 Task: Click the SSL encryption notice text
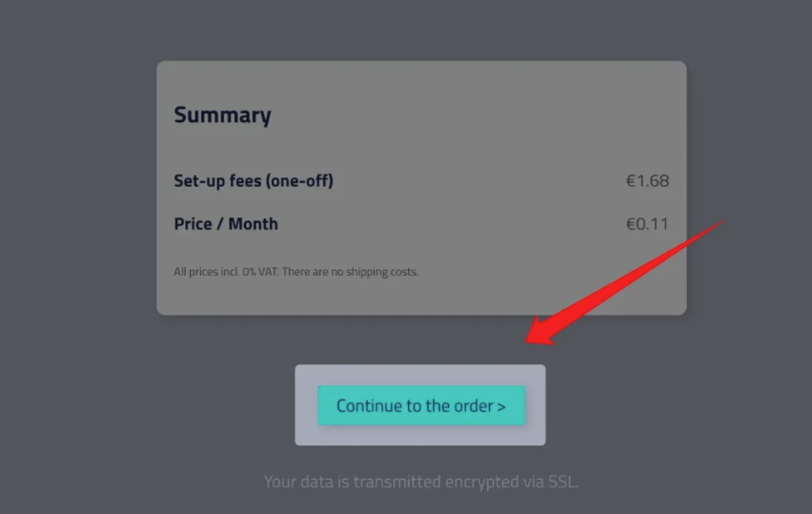[420, 482]
